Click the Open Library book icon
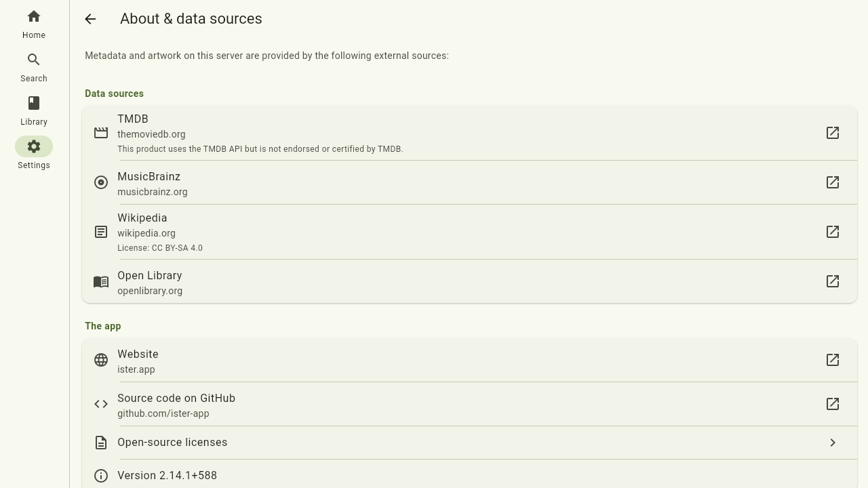This screenshot has height=488, width=868. pos(101,281)
